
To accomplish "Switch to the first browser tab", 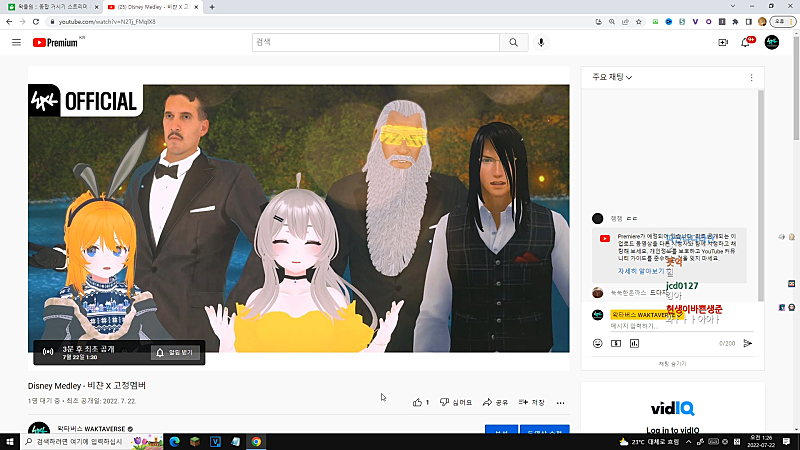I will 50,6.
